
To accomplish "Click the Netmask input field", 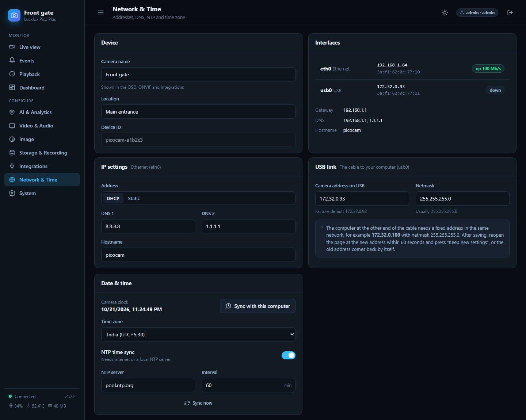I will click(462, 199).
